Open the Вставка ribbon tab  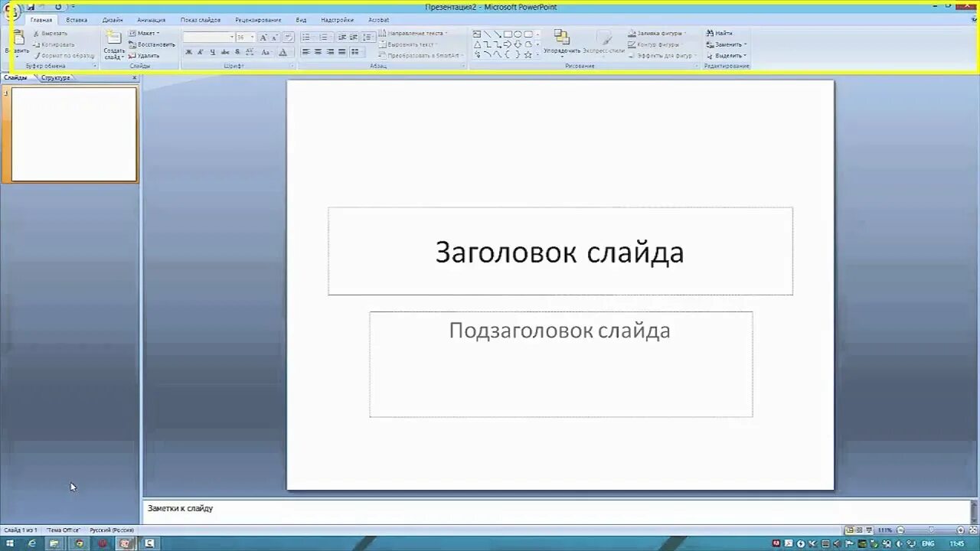[77, 20]
